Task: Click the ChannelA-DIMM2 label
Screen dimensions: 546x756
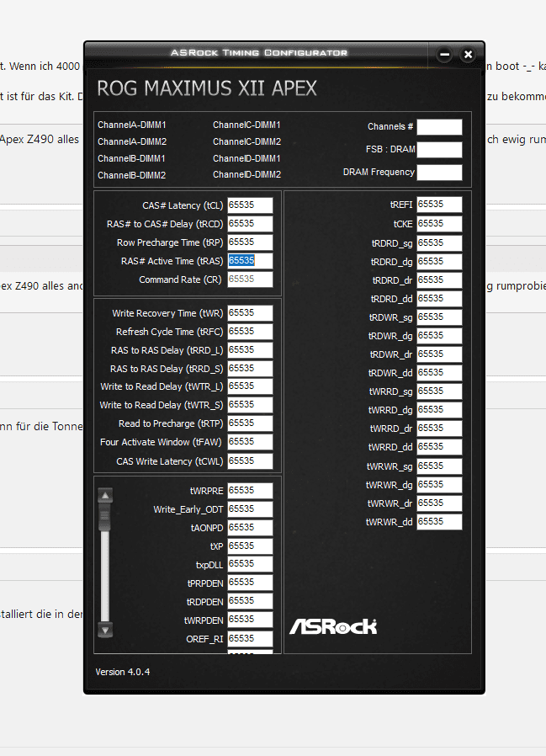Action: tap(132, 141)
